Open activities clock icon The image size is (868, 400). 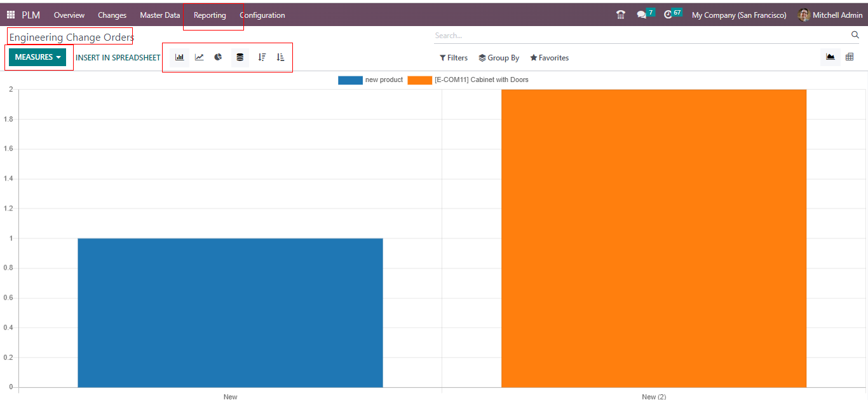[668, 15]
